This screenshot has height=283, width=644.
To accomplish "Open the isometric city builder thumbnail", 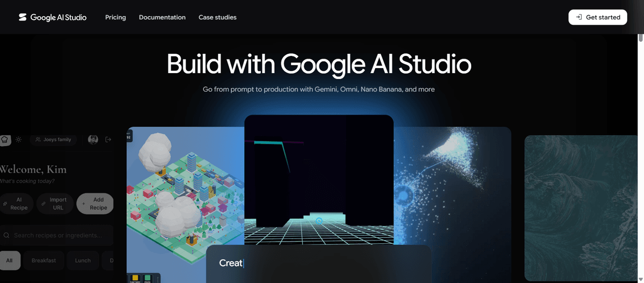I will 185,204.
